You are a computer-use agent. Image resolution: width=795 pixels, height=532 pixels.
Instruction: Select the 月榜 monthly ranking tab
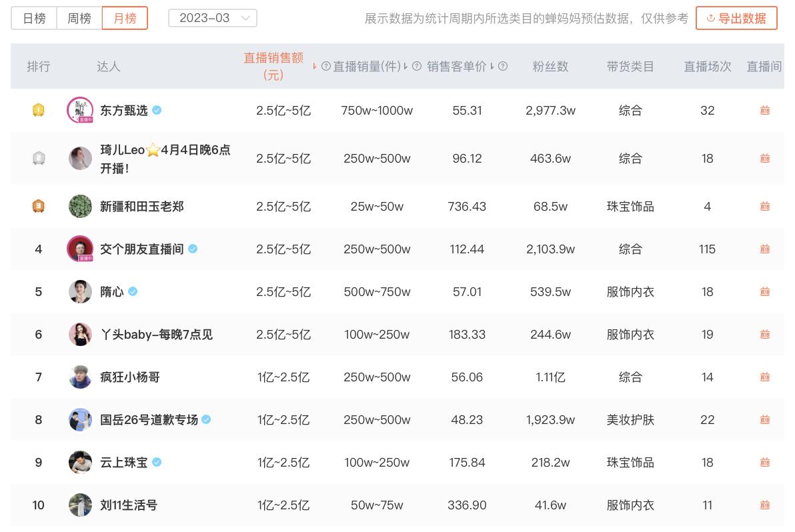point(125,18)
